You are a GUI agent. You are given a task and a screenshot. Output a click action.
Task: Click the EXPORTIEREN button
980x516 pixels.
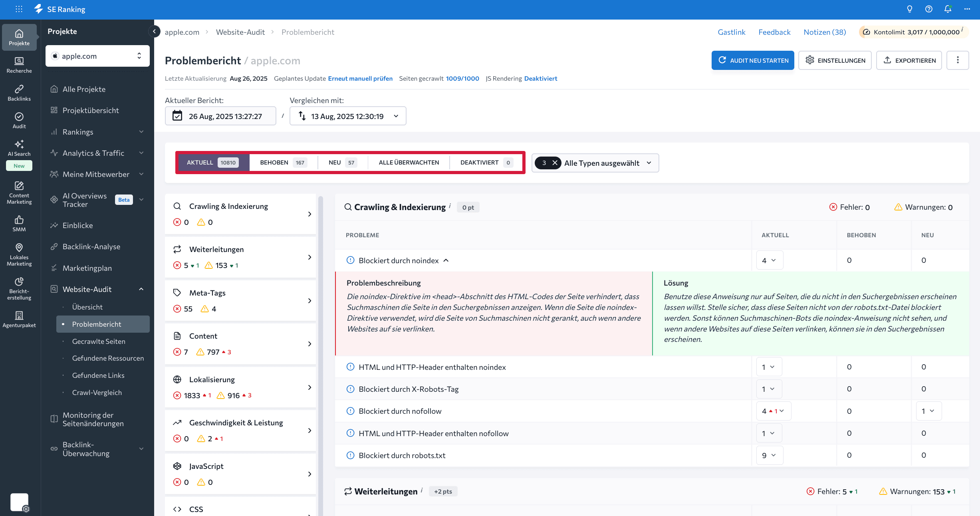click(x=909, y=60)
